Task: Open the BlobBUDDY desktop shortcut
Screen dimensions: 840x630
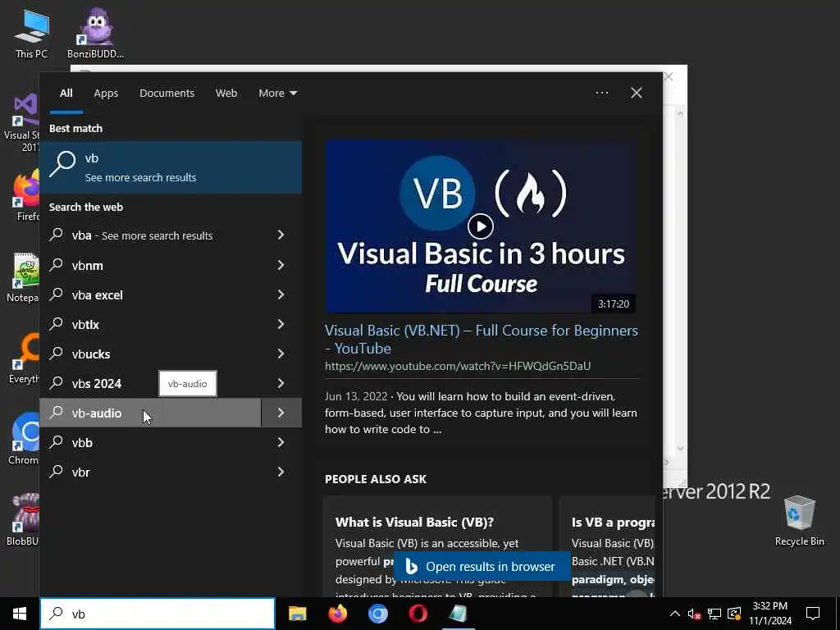Action: 22,519
